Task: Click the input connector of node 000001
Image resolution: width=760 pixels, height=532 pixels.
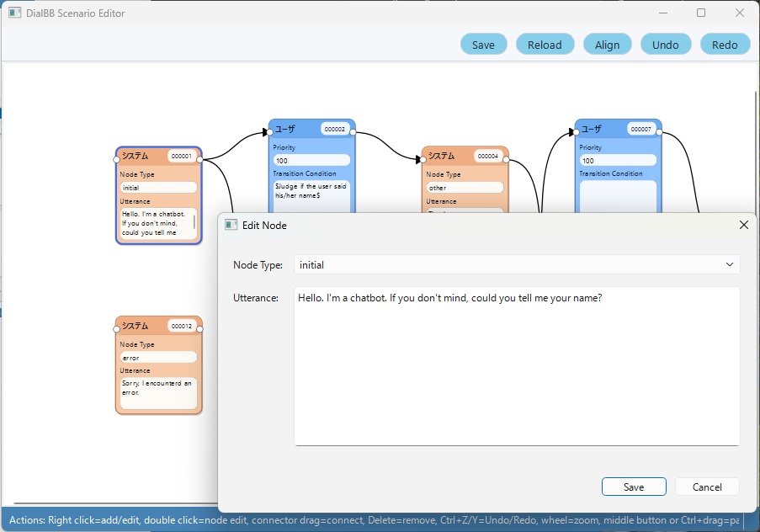Action: point(116,160)
